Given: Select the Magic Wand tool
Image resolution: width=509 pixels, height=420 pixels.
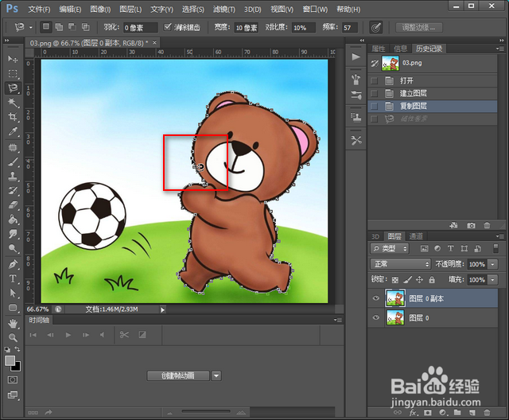Looking at the screenshot, I should 13,103.
